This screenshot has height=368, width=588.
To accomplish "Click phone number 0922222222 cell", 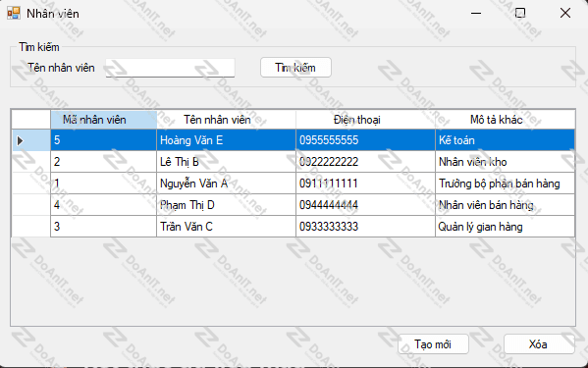I will point(365,162).
